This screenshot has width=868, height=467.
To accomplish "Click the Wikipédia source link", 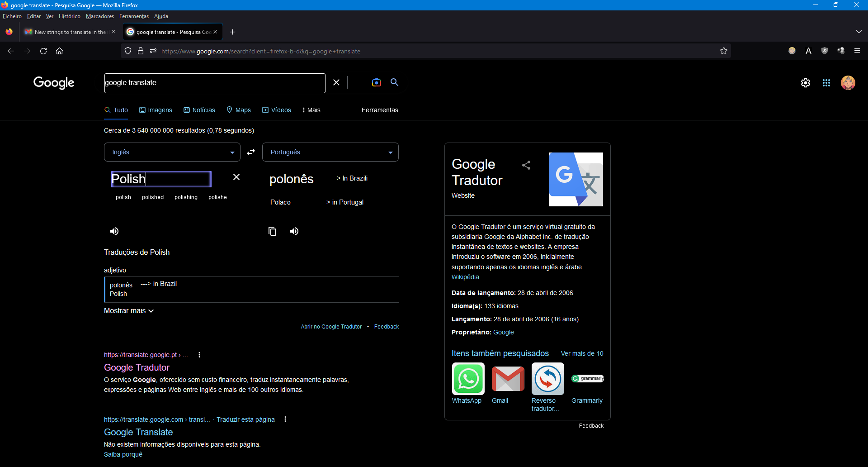I will coord(465,277).
